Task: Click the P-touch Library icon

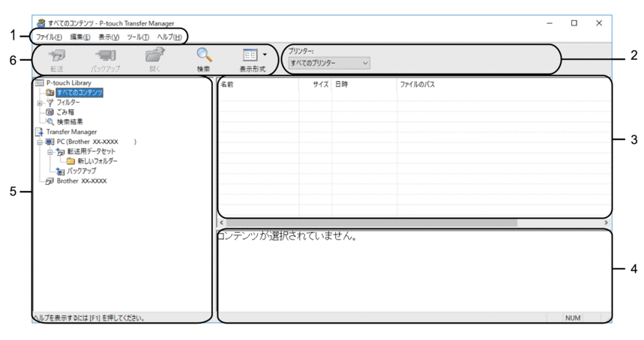Action: tap(40, 82)
